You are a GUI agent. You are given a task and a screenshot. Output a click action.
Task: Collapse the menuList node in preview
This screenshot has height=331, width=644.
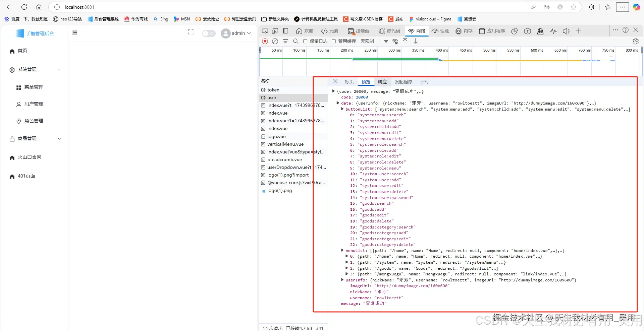pos(342,250)
